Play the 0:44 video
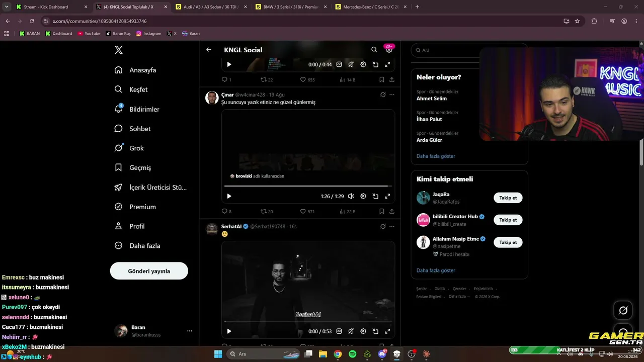The image size is (644, 362). click(x=229, y=64)
